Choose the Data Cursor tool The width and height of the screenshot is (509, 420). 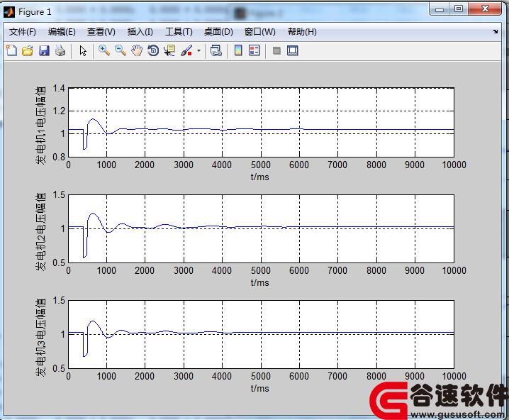tap(169, 50)
